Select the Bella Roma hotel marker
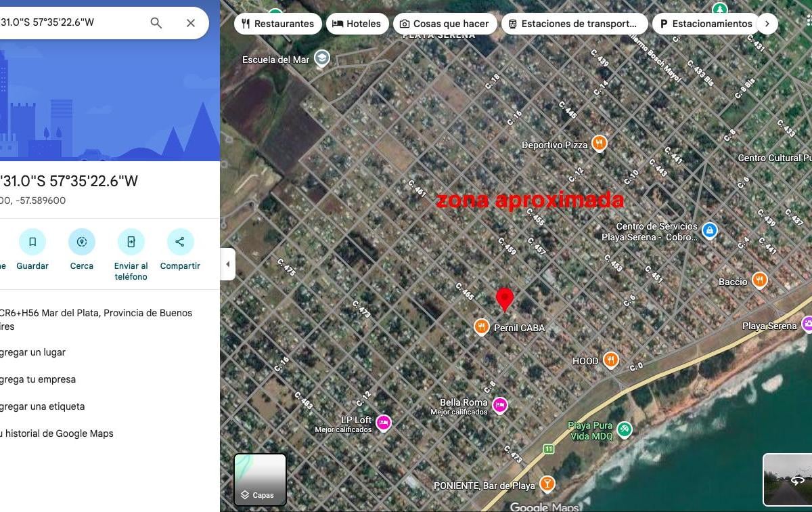Screen dimensions: 812x512 click(x=500, y=405)
